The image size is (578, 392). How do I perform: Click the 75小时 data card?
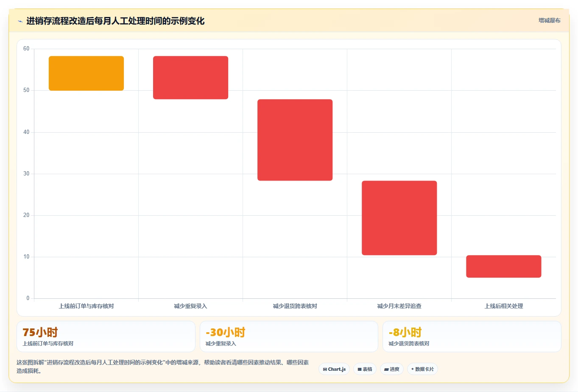pos(106,336)
